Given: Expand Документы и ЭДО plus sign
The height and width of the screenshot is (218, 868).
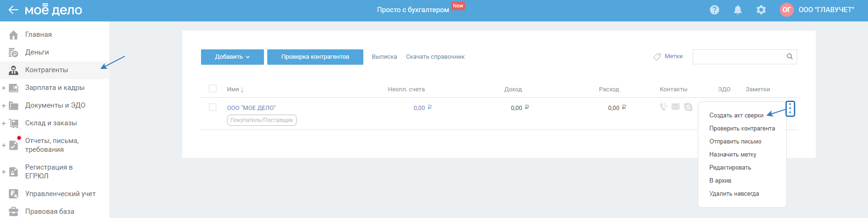Looking at the screenshot, I should 4,105.
